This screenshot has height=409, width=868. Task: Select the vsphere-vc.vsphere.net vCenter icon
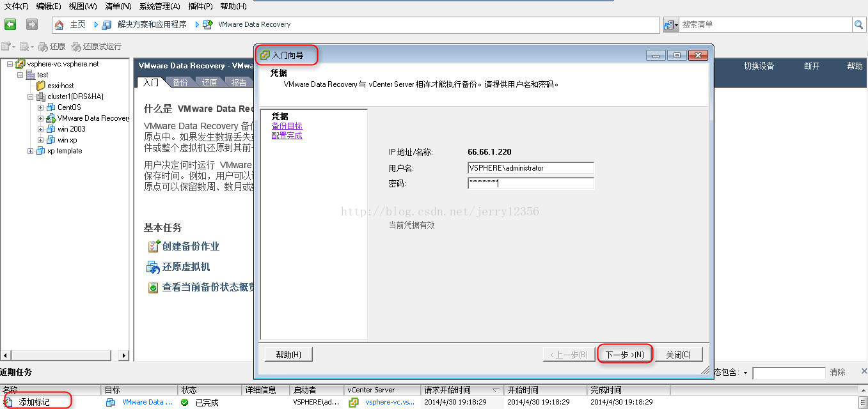click(x=20, y=64)
